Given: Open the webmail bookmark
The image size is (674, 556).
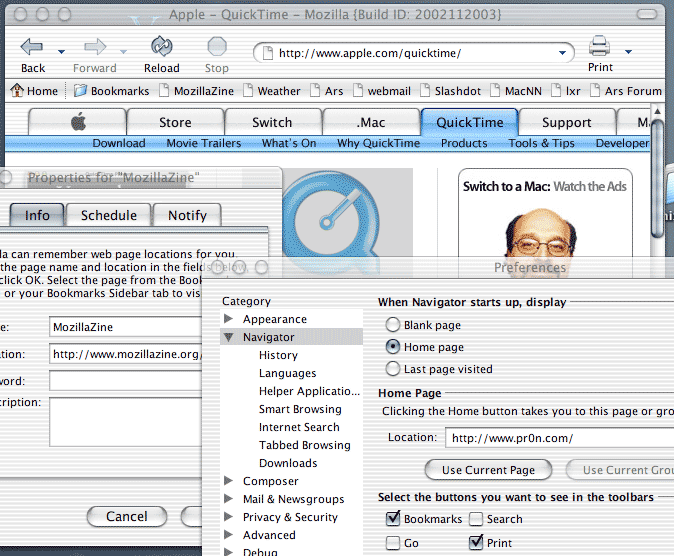Looking at the screenshot, I should [382, 91].
